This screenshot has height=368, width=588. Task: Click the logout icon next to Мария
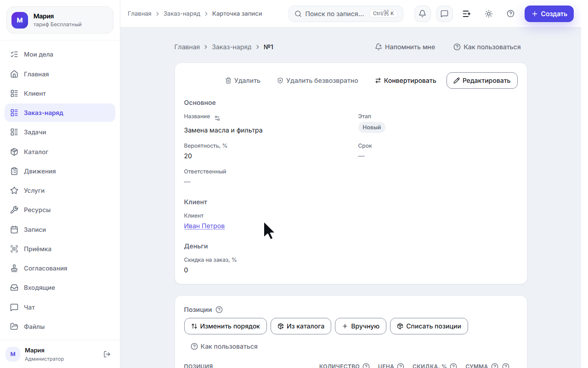pos(107,354)
